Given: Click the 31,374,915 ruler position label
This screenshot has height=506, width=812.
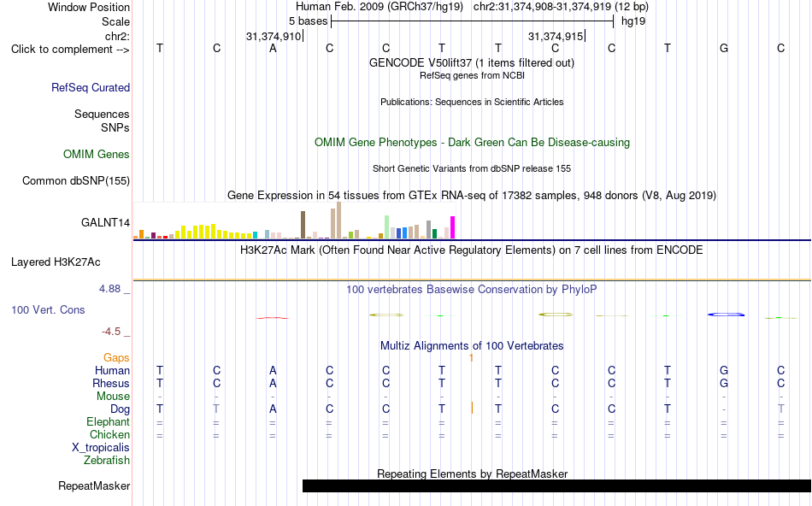Looking at the screenshot, I should 555,36.
